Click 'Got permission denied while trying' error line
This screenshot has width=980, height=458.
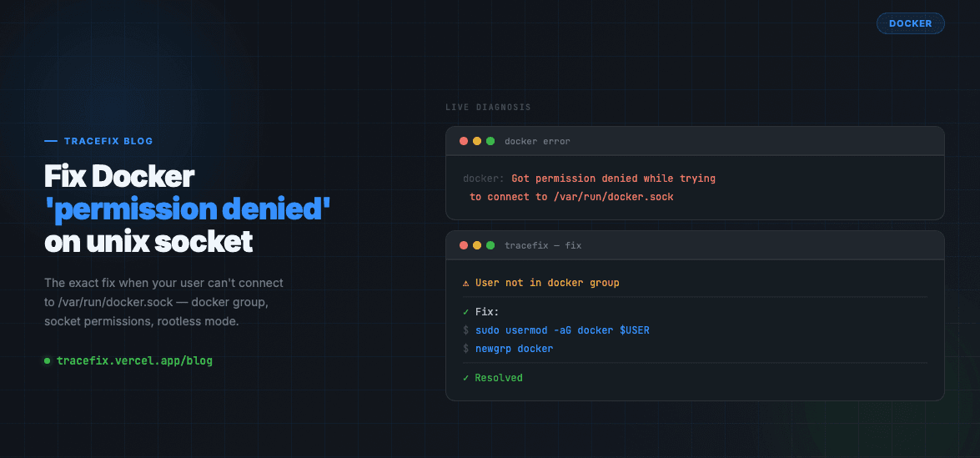tap(614, 179)
